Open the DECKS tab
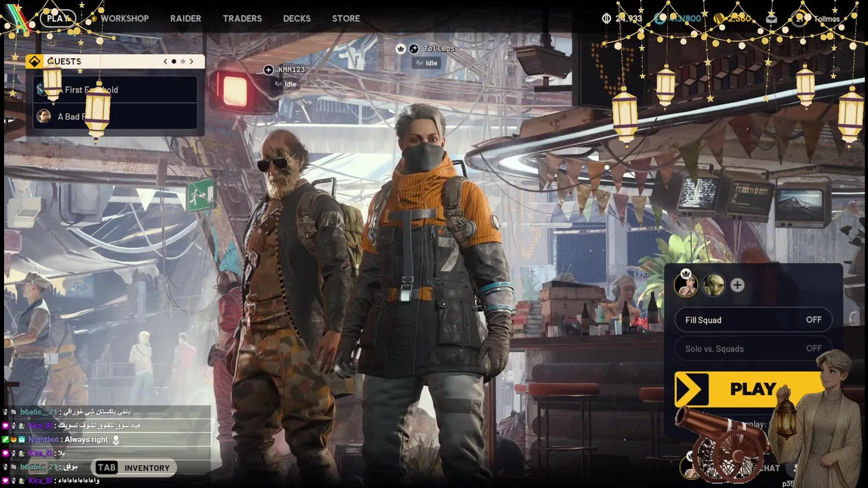 pos(297,18)
